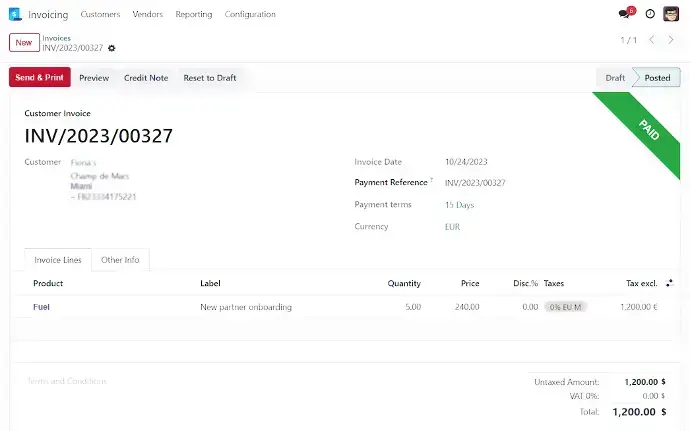Open the record actions gear menu

[x=112, y=48]
